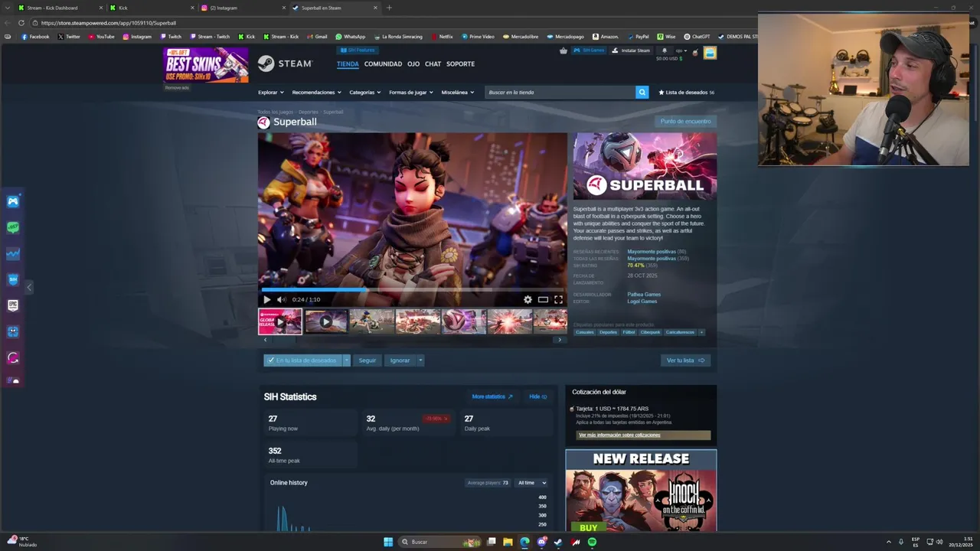
Task: Expand more tags with plus button
Action: (701, 332)
